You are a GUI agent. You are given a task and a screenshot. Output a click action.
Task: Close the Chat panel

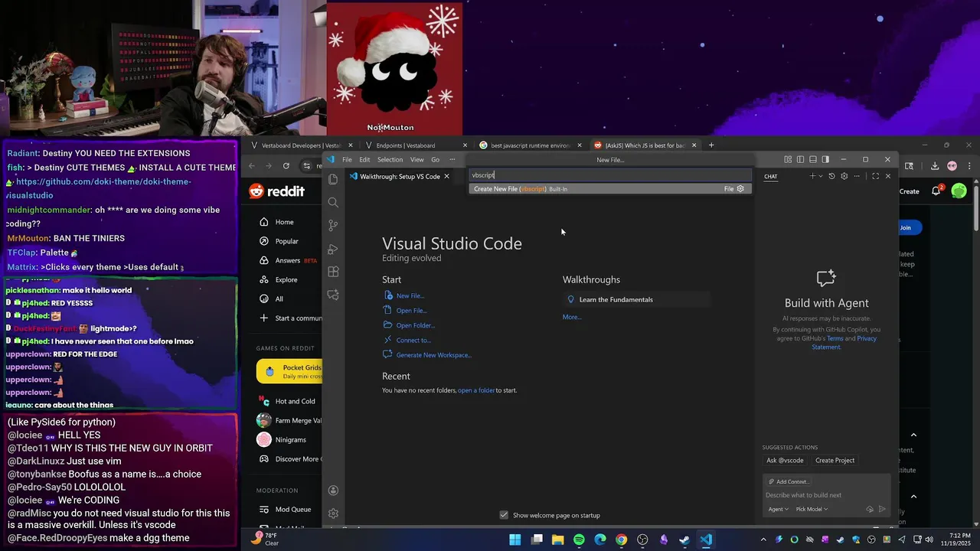[888, 176]
